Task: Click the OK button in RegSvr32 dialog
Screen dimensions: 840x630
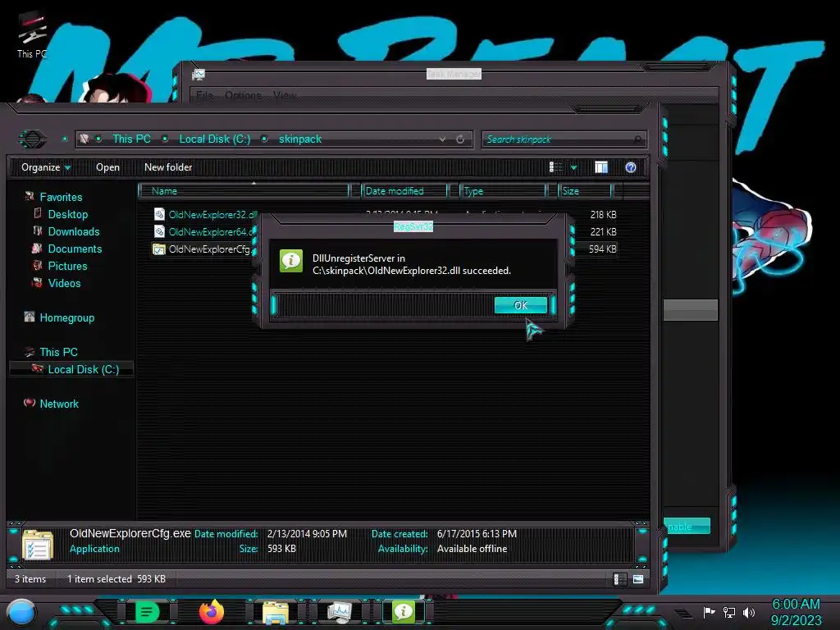Action: pos(521,305)
